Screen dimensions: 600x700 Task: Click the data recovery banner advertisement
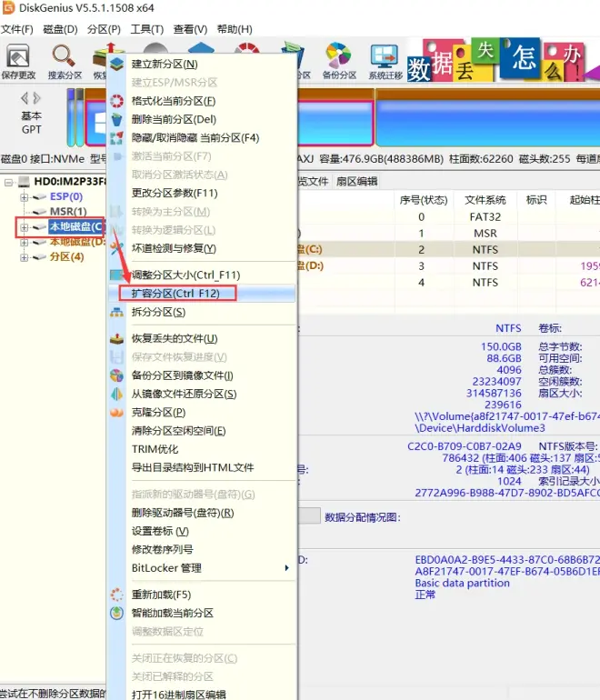503,61
